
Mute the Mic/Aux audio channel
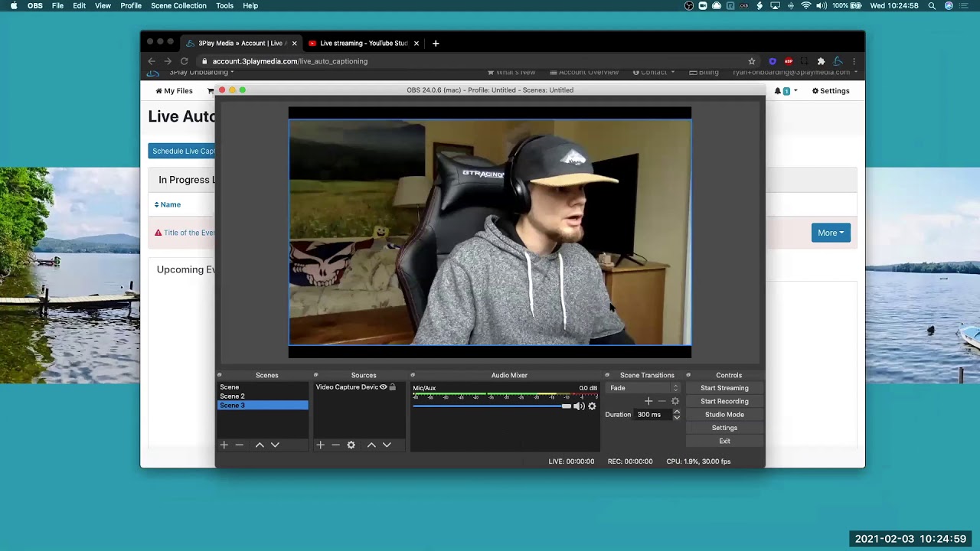pos(579,406)
